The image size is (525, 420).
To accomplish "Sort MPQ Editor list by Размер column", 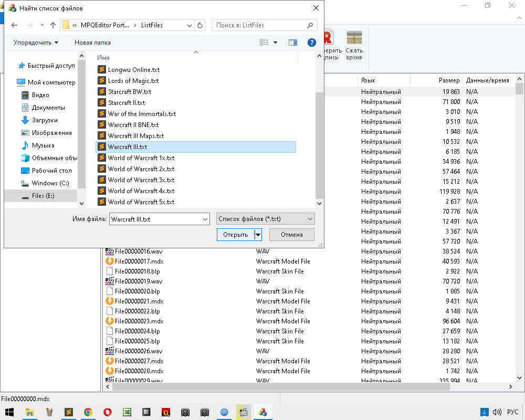I will (x=449, y=80).
